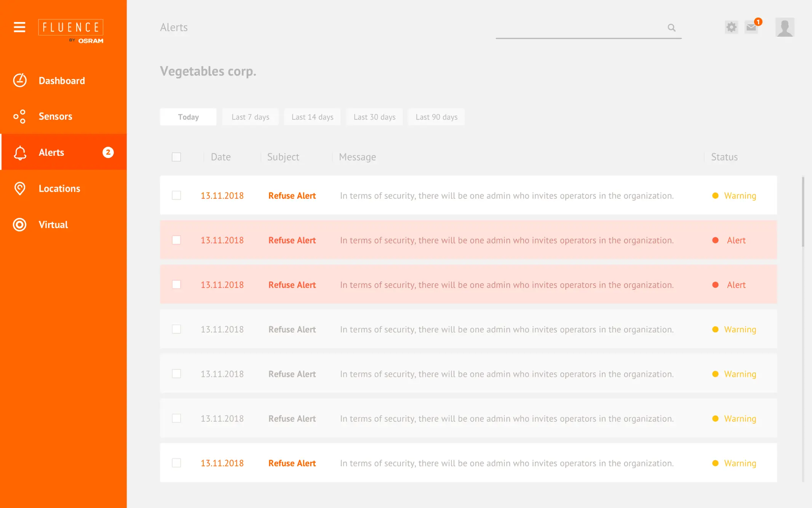Image resolution: width=812 pixels, height=508 pixels.
Task: Check the first Warning row checkbox
Action: [176, 196]
